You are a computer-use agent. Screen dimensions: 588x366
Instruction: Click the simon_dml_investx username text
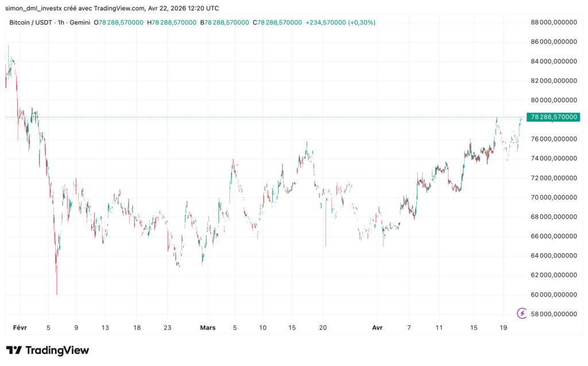[34, 8]
